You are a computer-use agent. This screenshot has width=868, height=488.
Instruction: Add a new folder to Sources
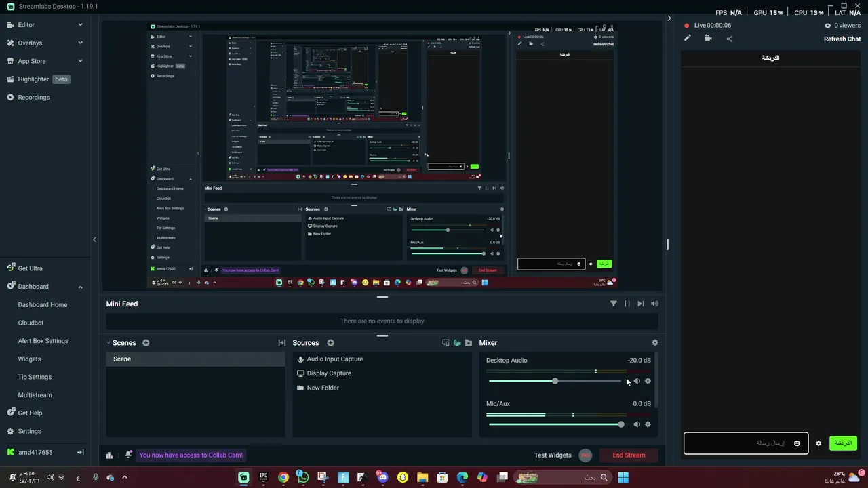click(x=469, y=343)
